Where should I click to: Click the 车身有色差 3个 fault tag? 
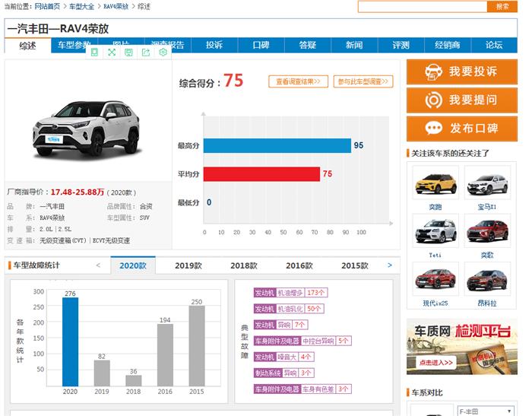click(x=302, y=389)
